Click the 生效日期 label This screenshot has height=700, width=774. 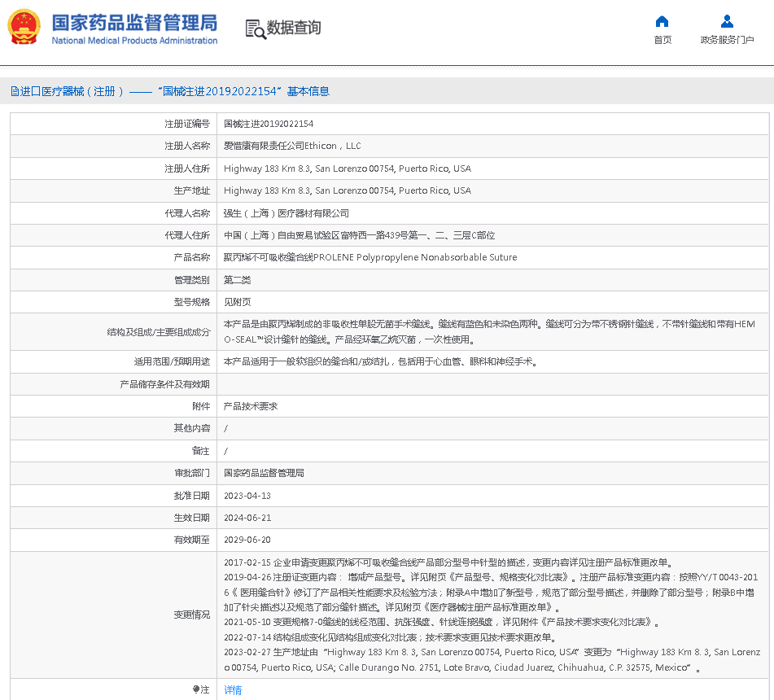191,518
